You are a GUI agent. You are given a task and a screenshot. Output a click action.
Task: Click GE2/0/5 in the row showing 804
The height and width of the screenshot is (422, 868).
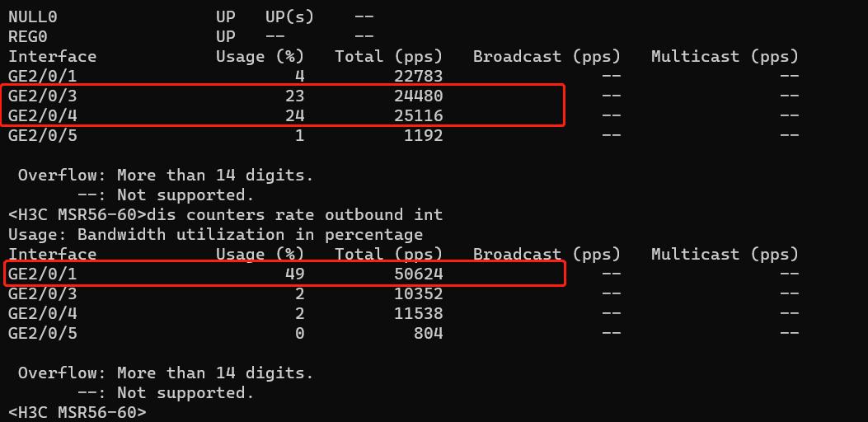click(x=43, y=333)
